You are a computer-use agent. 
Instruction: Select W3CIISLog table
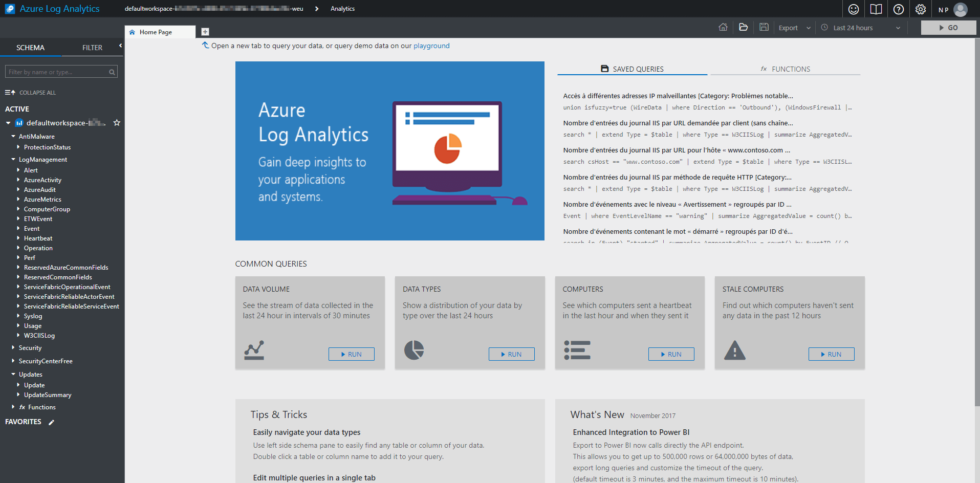coord(39,336)
